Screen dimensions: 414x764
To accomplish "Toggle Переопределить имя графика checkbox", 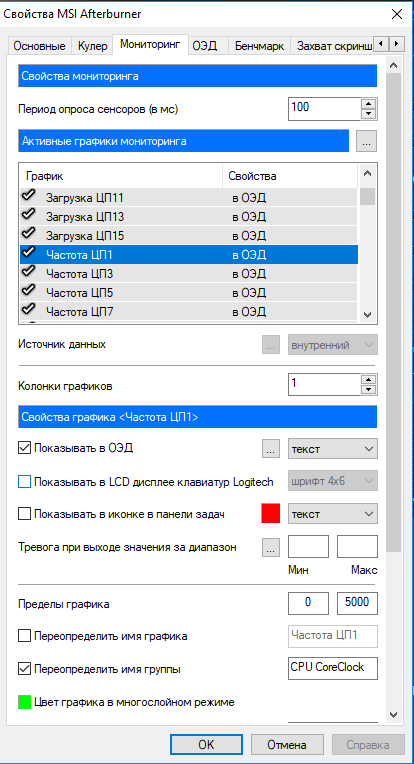I will tap(24, 636).
